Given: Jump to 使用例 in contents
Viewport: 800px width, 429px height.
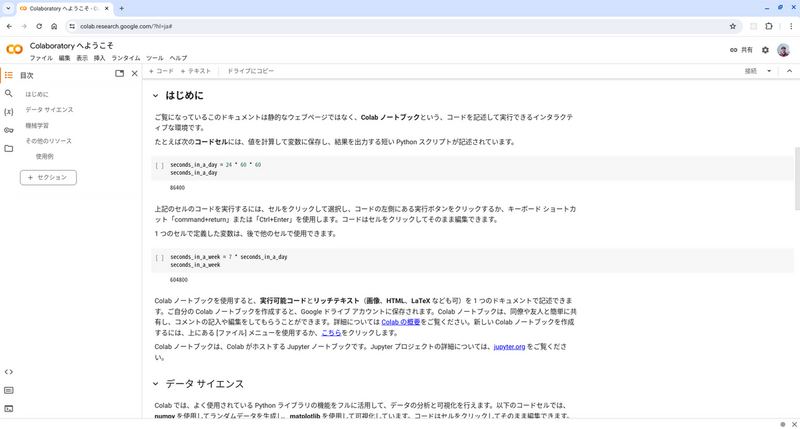Looking at the screenshot, I should point(44,157).
